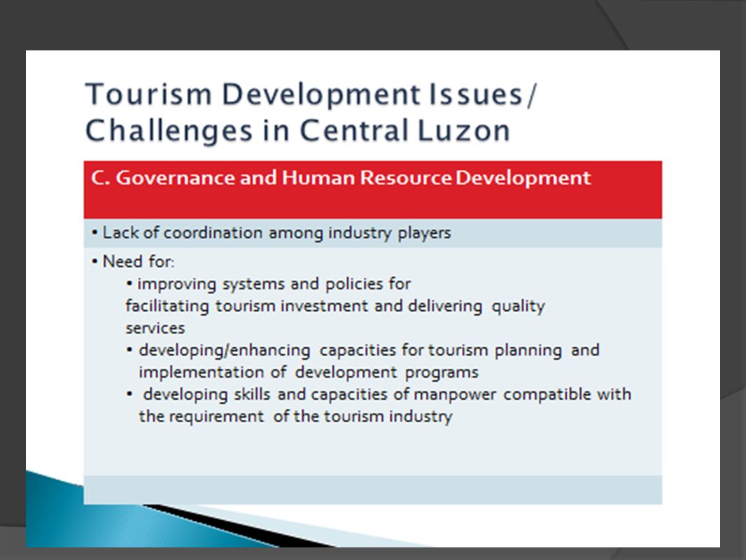The image size is (746, 560).
Task: Select 'developing/enhancing capacities for tourism planning and'
Action: pos(369,351)
